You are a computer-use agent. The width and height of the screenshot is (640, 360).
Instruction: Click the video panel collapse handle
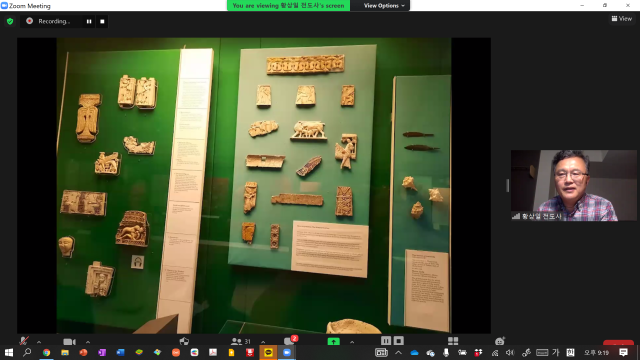click(x=507, y=185)
